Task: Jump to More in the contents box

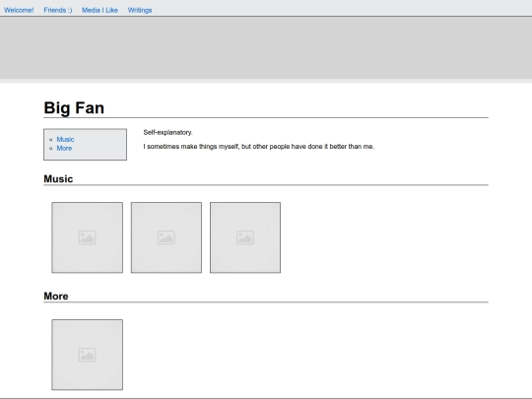Action: coord(64,148)
